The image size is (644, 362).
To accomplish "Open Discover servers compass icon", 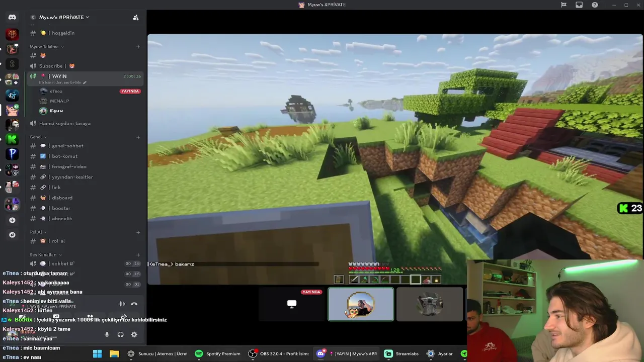I will (12, 235).
